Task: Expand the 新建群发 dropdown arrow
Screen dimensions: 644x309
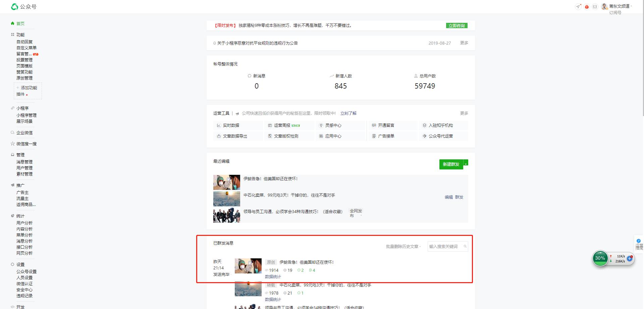Action: (x=466, y=164)
